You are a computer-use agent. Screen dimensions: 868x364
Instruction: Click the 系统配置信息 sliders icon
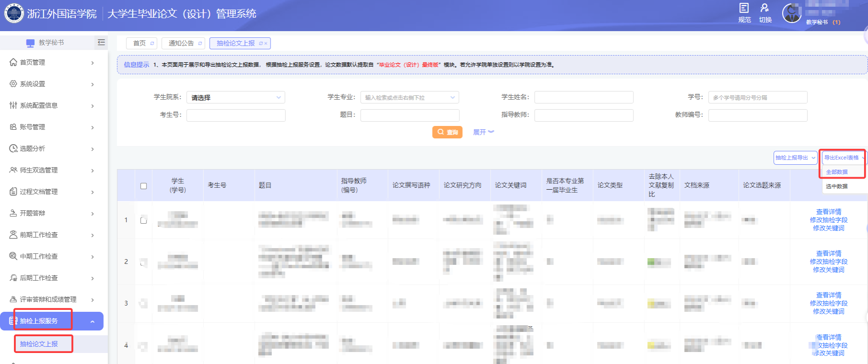click(13, 105)
